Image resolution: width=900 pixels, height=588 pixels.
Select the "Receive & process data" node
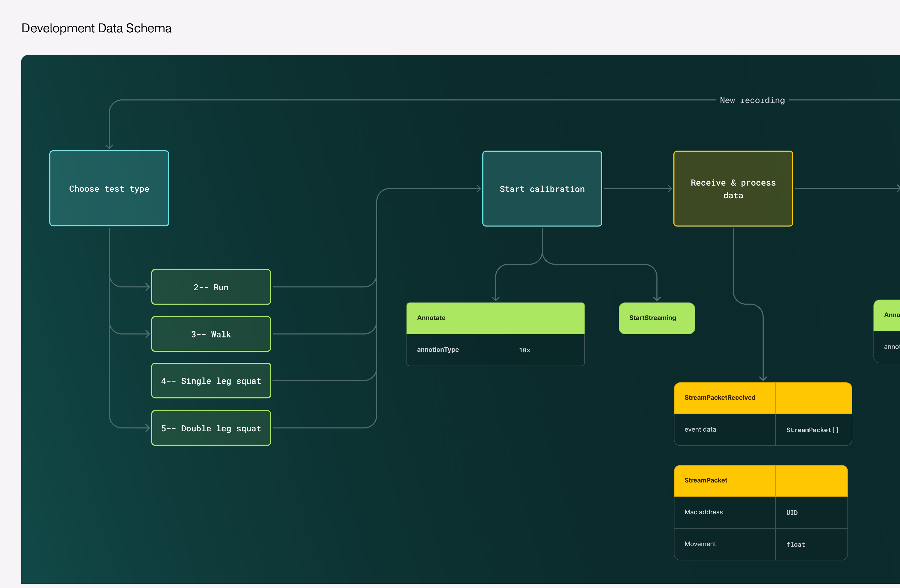tap(733, 188)
